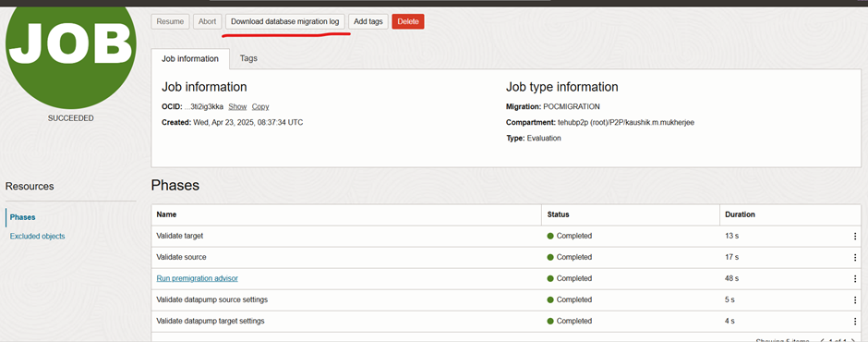Click the Add tags button

click(368, 21)
